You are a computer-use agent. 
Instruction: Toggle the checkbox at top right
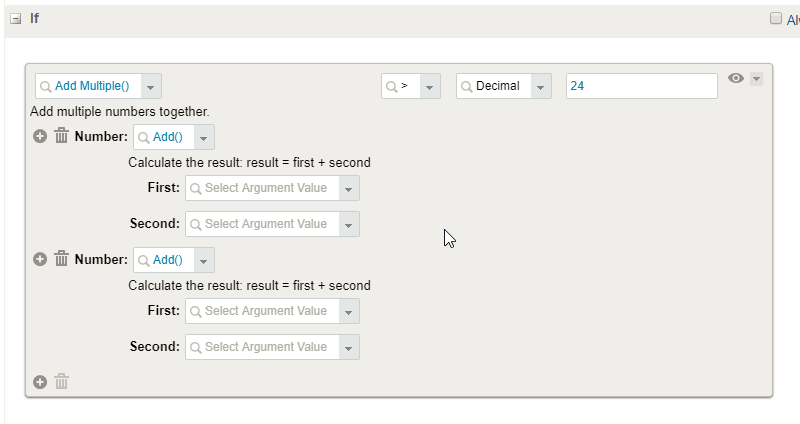776,18
